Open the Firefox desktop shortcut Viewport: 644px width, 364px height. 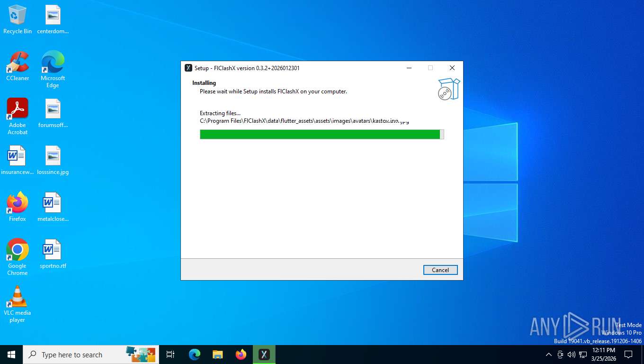pyautogui.click(x=18, y=207)
